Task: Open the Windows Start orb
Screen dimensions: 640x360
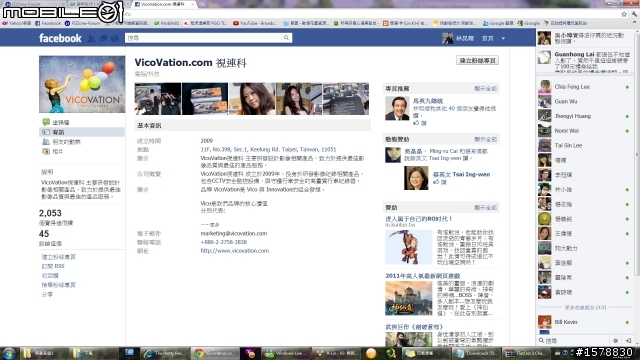Action: 9,353
